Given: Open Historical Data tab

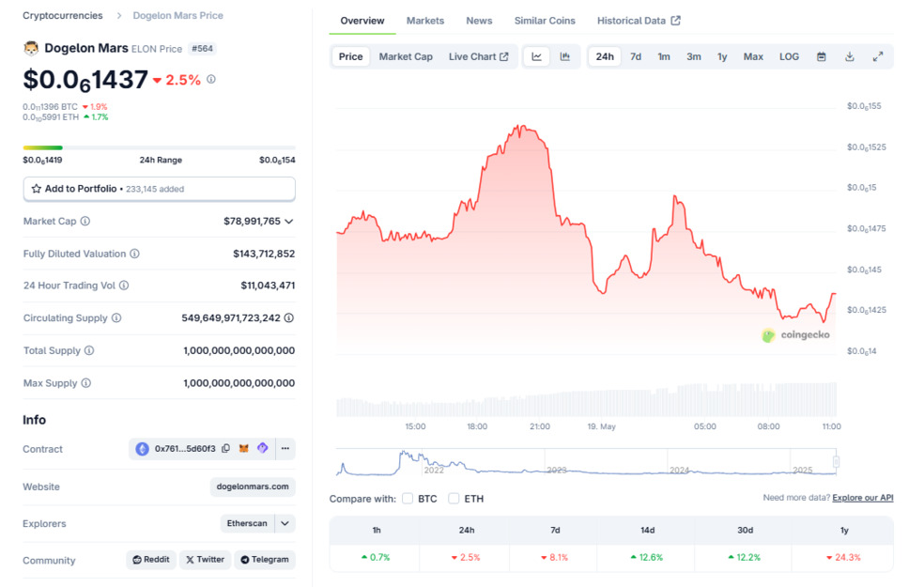Looking at the screenshot, I should [639, 21].
